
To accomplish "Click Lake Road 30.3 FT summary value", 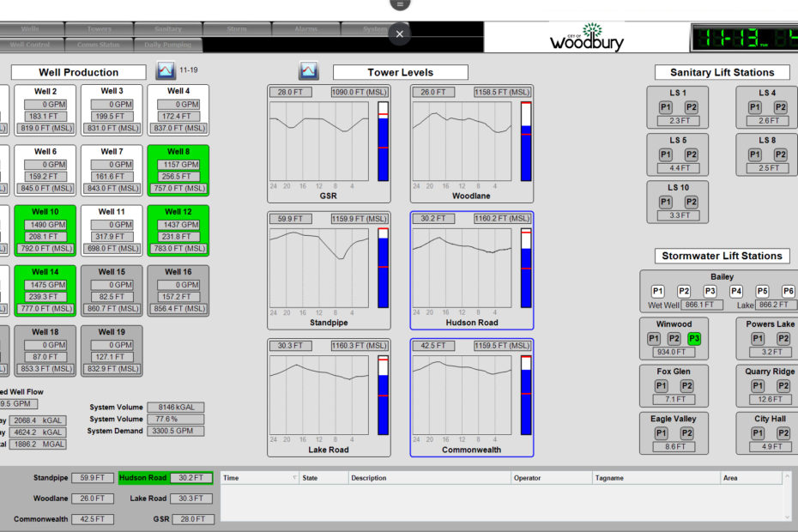I will (x=190, y=499).
